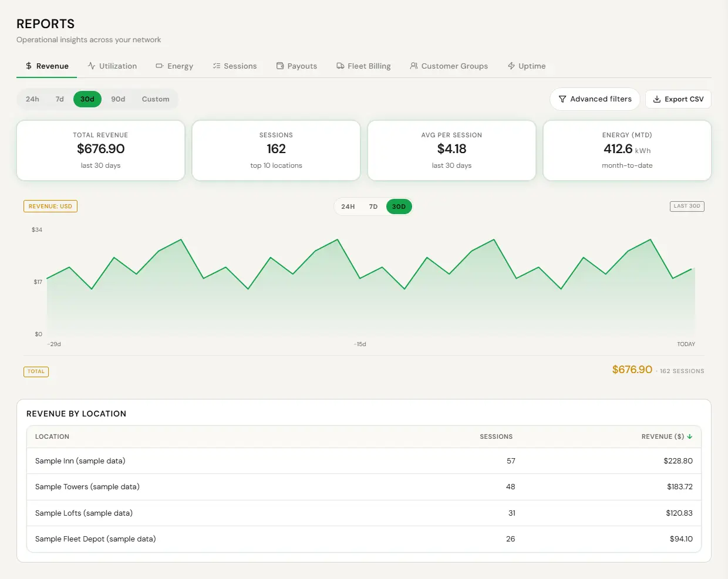The image size is (728, 579).
Task: Sort by the Revenue ($) column header
Action: [x=667, y=436]
